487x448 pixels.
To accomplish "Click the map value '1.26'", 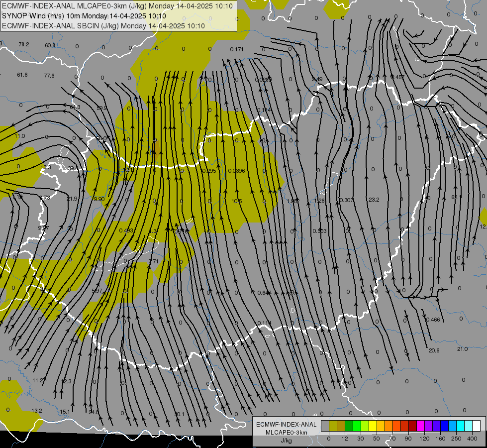I will pyautogui.click(x=319, y=201).
